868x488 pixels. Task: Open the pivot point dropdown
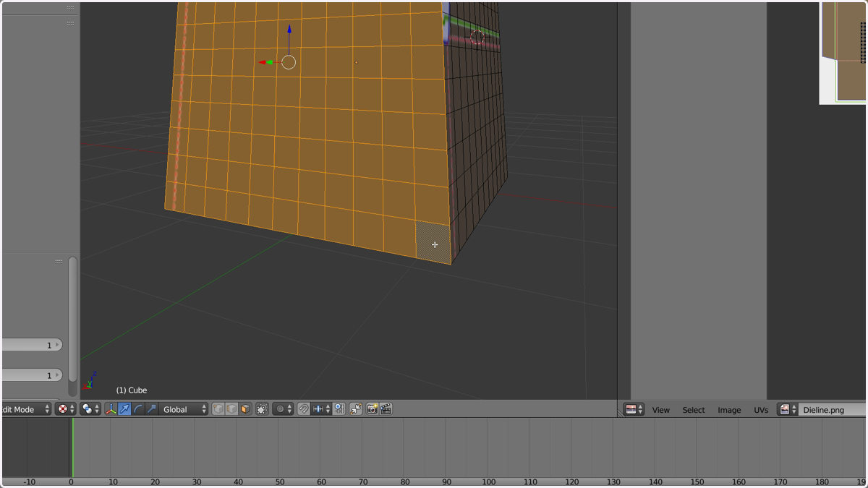click(x=90, y=409)
